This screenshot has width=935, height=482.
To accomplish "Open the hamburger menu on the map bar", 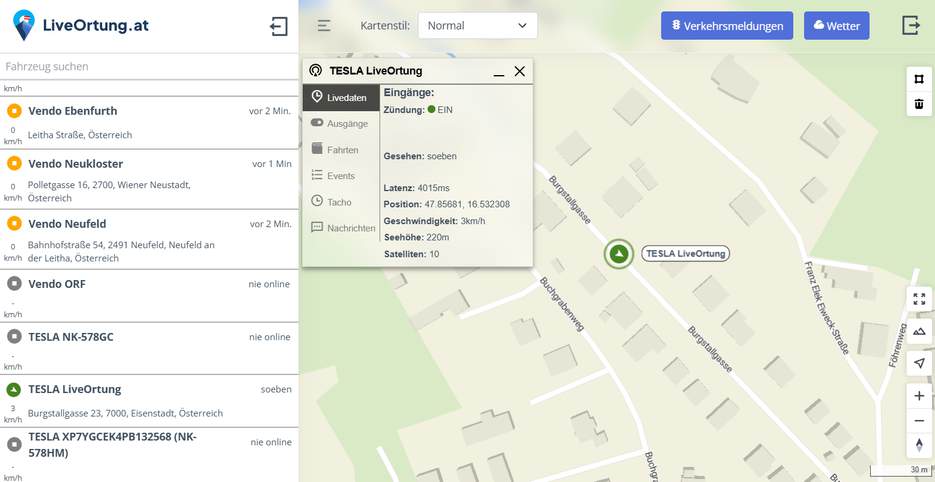I will [324, 26].
